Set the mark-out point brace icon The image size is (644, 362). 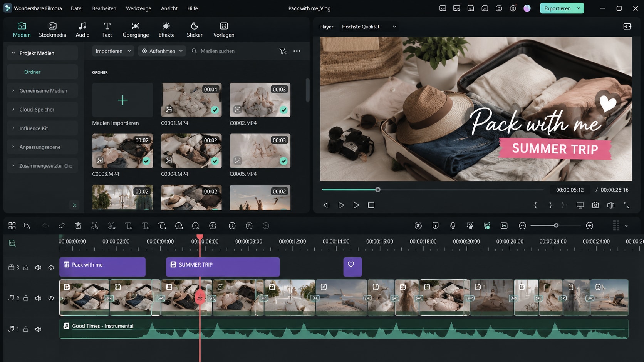(550, 205)
